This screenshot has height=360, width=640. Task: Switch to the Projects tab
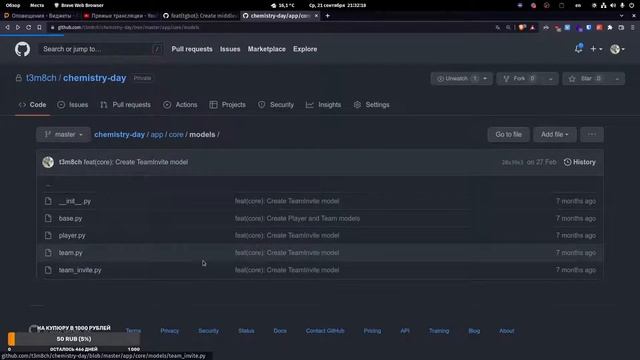(x=228, y=105)
